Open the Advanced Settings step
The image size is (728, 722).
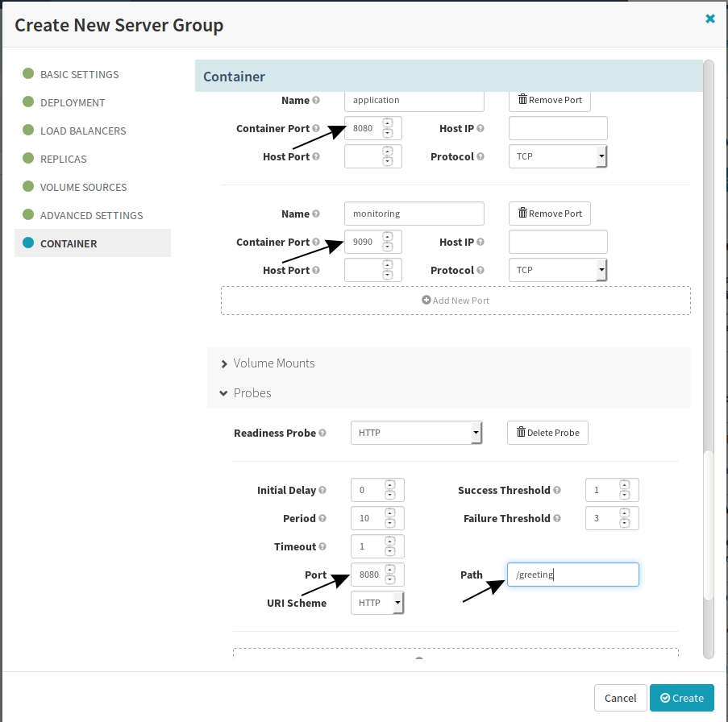(x=91, y=215)
